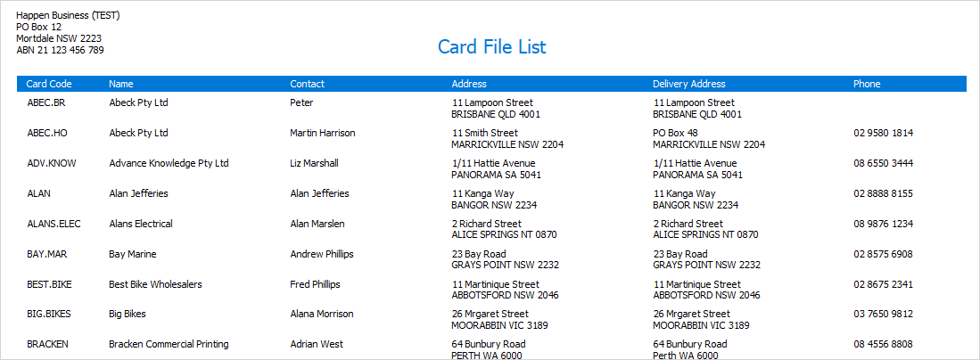980x360 pixels.
Task: Click phone number 03 7650 9812
Action: pyautogui.click(x=883, y=314)
